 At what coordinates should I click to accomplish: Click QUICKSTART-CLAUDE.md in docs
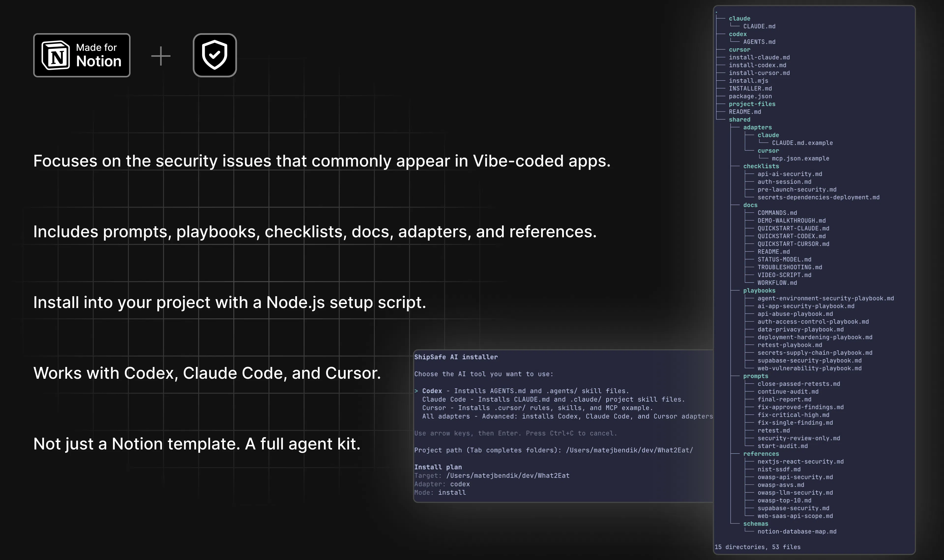tap(793, 228)
